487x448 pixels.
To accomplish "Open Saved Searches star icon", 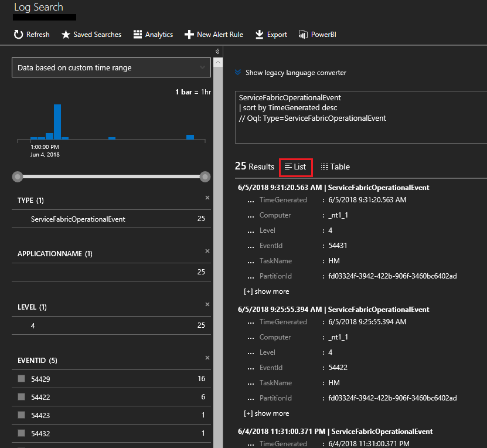I will coord(66,35).
